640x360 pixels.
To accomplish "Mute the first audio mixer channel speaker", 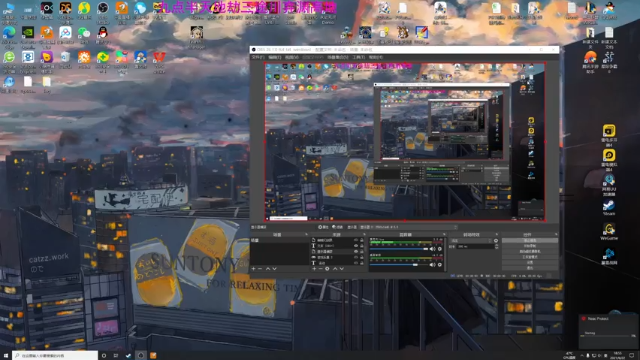I will [x=432, y=249].
